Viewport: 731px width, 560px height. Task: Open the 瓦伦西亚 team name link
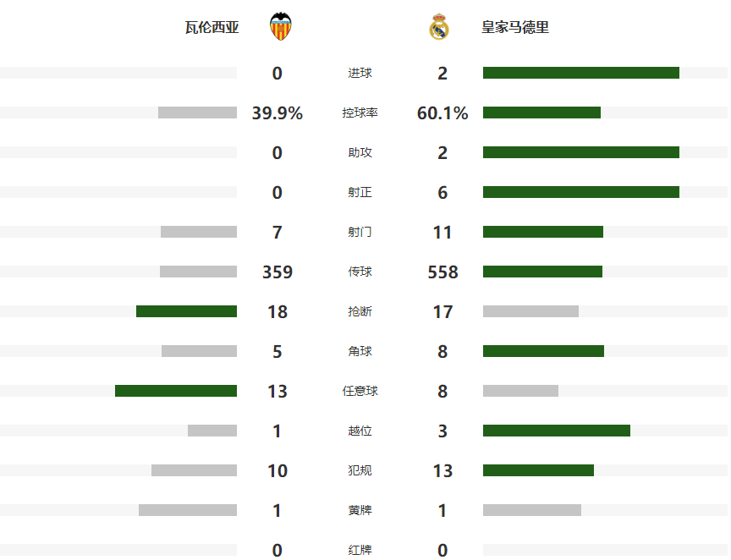point(212,28)
